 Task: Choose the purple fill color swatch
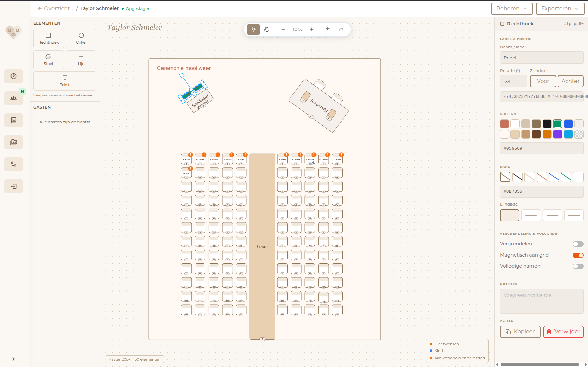(x=558, y=134)
